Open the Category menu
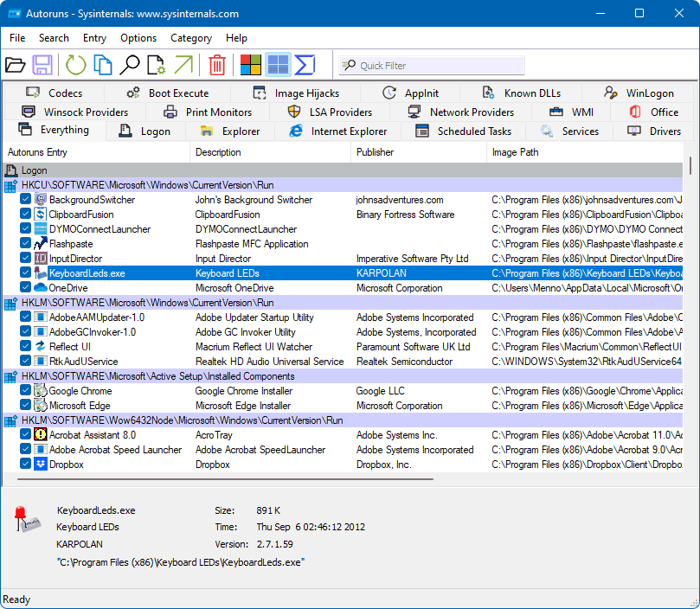The height and width of the screenshot is (609, 700). click(x=191, y=38)
